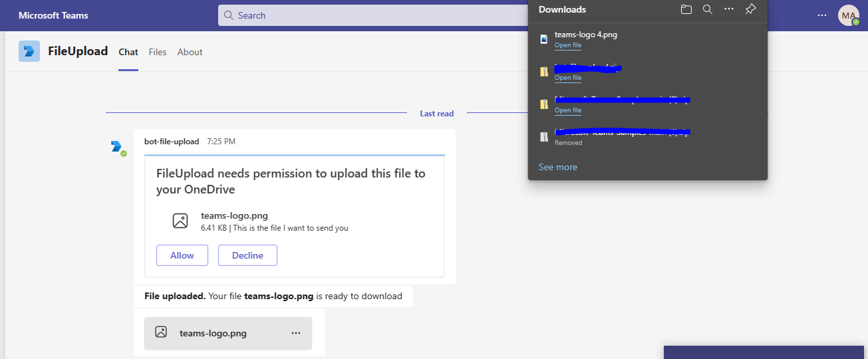Click the Last read marker text

437,114
